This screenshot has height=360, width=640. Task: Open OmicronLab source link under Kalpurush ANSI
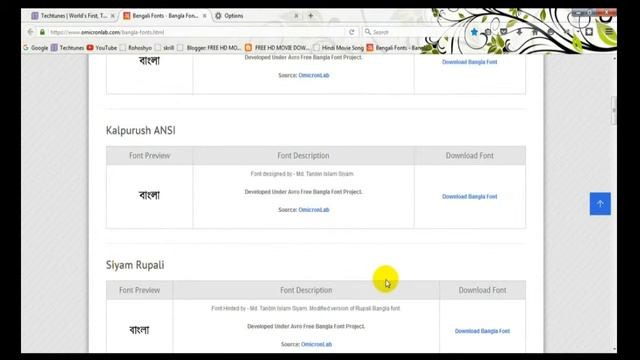click(x=313, y=209)
